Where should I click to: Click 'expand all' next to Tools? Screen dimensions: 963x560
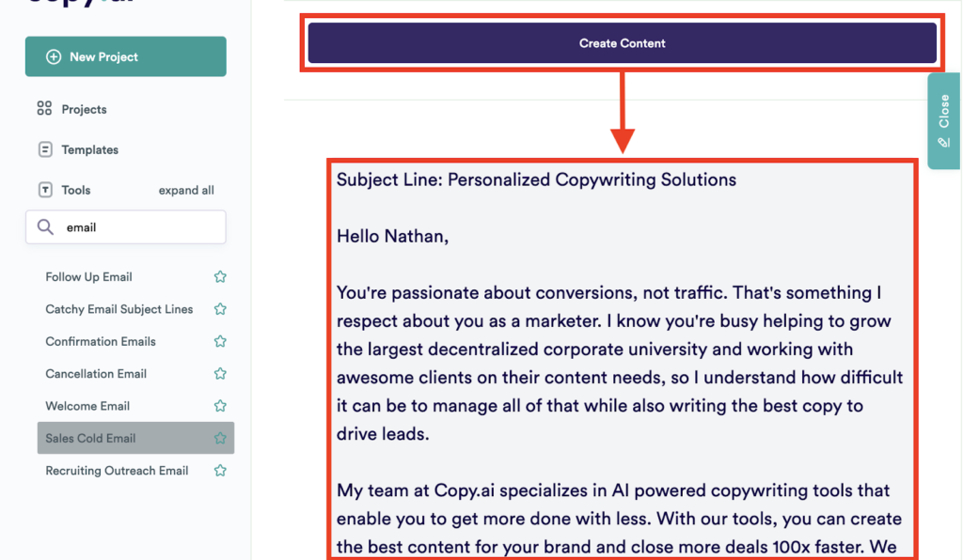pyautogui.click(x=185, y=189)
